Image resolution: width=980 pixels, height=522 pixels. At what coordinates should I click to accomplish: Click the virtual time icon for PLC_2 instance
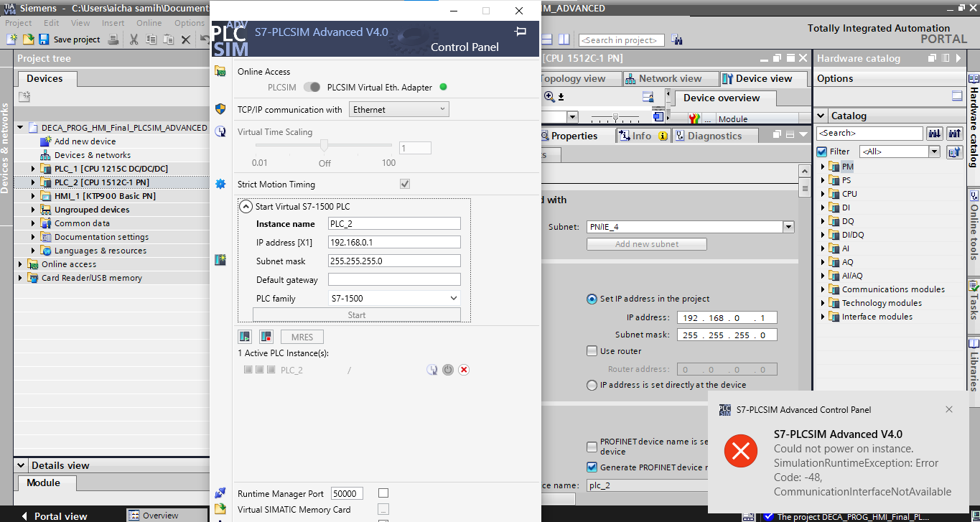(431, 370)
